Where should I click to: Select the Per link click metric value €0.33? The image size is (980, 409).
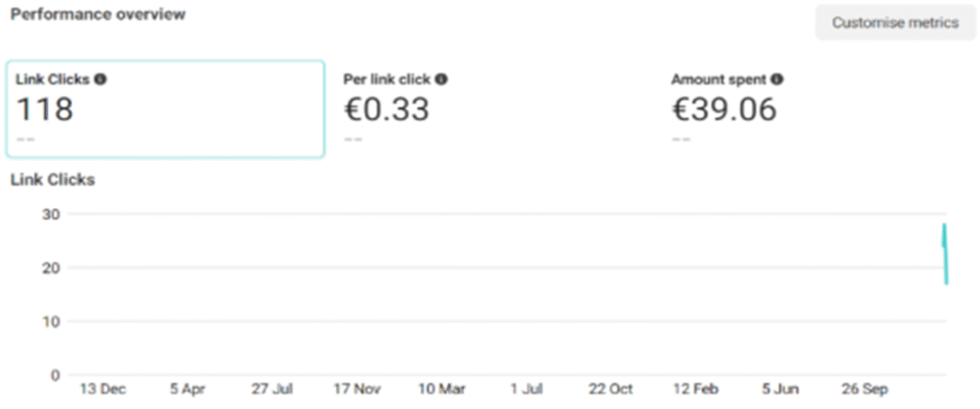click(x=387, y=109)
